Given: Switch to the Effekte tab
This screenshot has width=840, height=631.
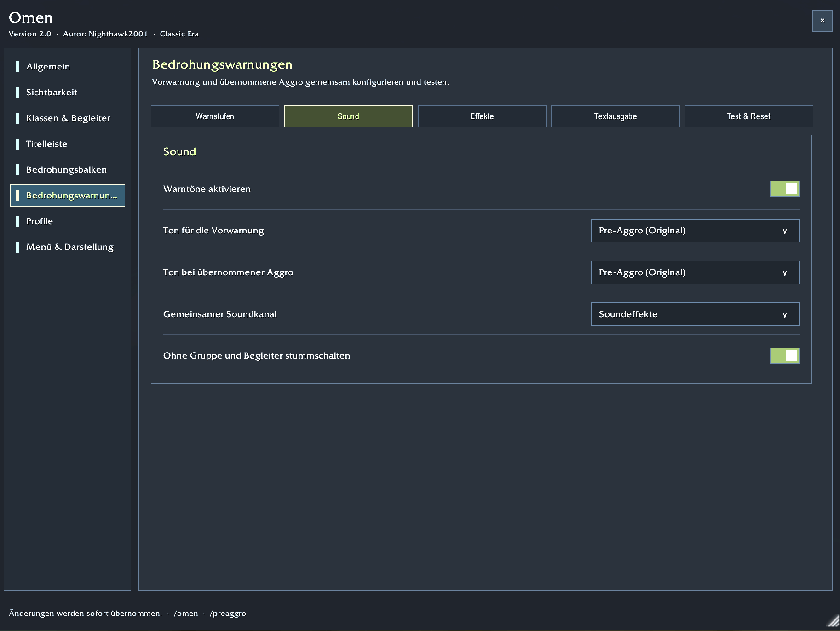Looking at the screenshot, I should point(482,116).
